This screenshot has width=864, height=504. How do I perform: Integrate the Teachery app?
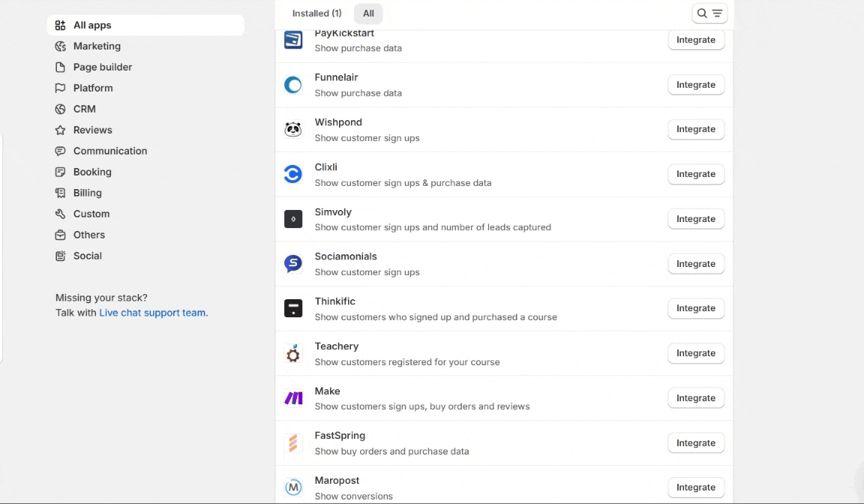pos(696,354)
